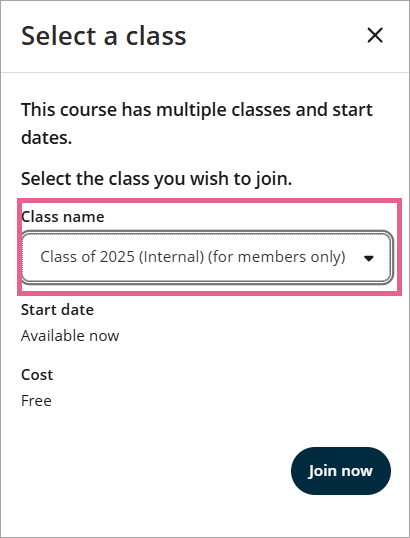The image size is (410, 538).
Task: Click the (for members only) text in dropdown
Action: (x=277, y=257)
